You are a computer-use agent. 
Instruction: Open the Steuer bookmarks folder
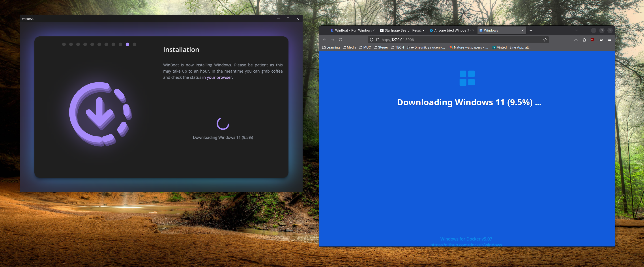[381, 47]
